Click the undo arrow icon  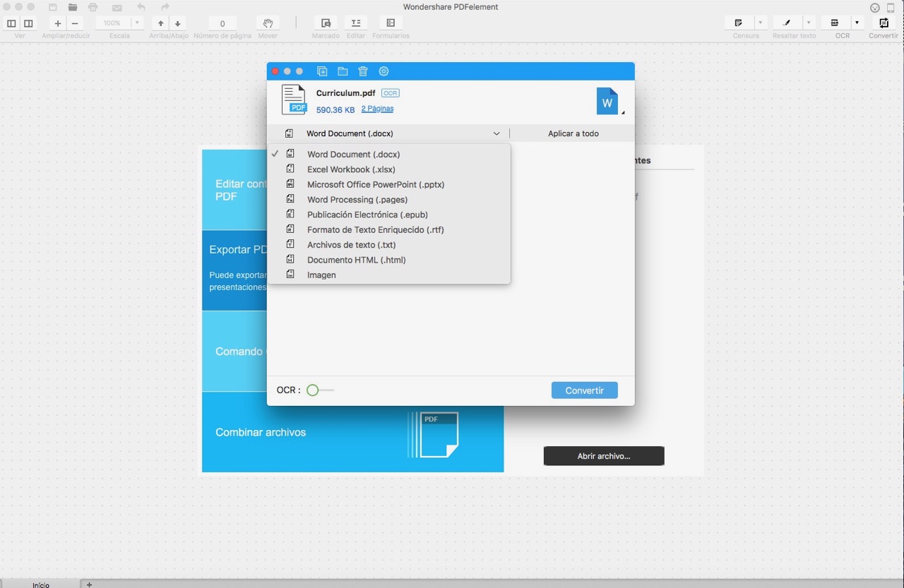141,7
